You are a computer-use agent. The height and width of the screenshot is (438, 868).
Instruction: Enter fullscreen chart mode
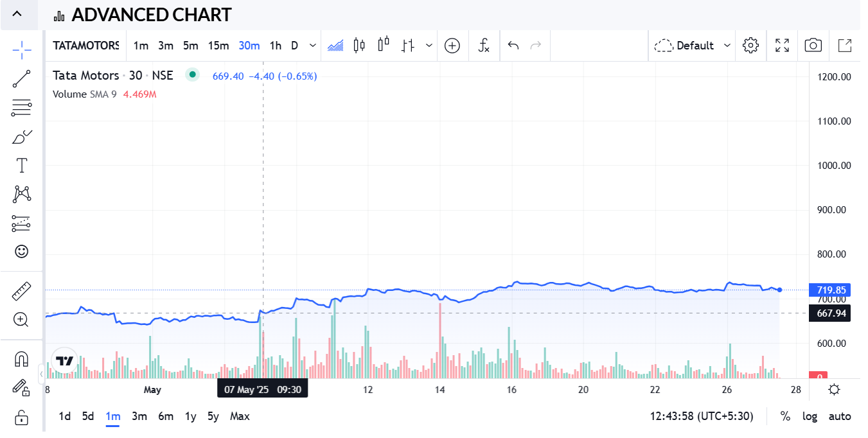(x=782, y=46)
